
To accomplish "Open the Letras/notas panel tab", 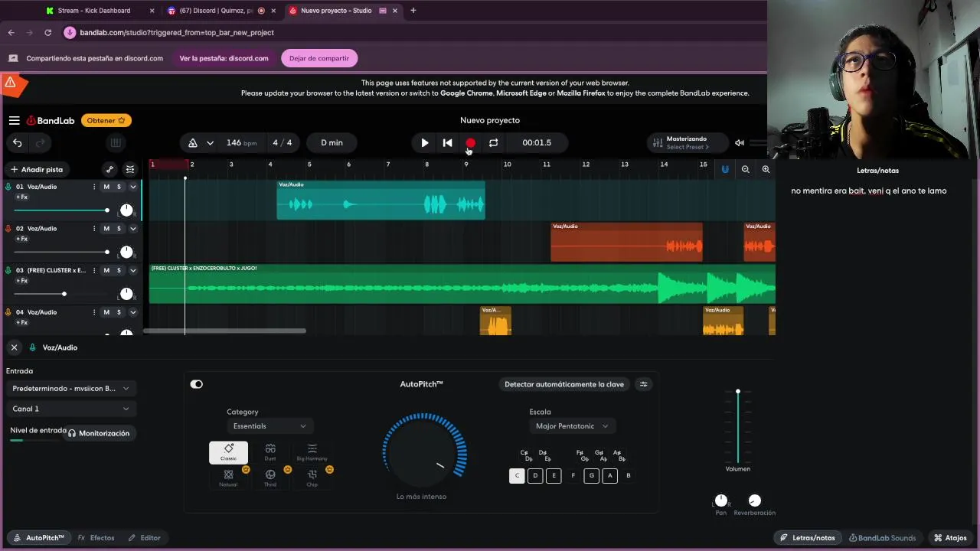I will (807, 538).
